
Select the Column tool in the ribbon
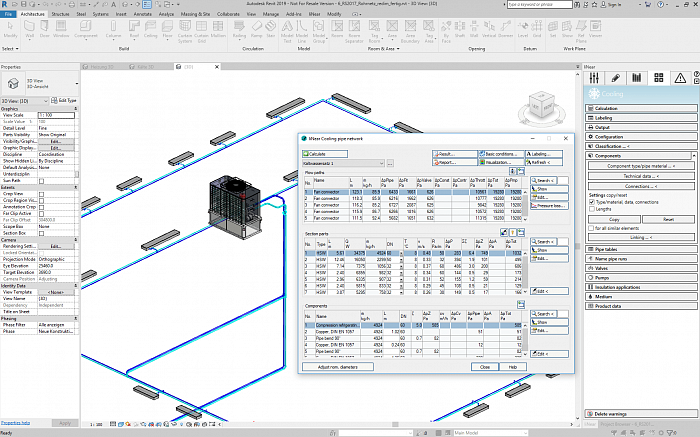(x=113, y=29)
